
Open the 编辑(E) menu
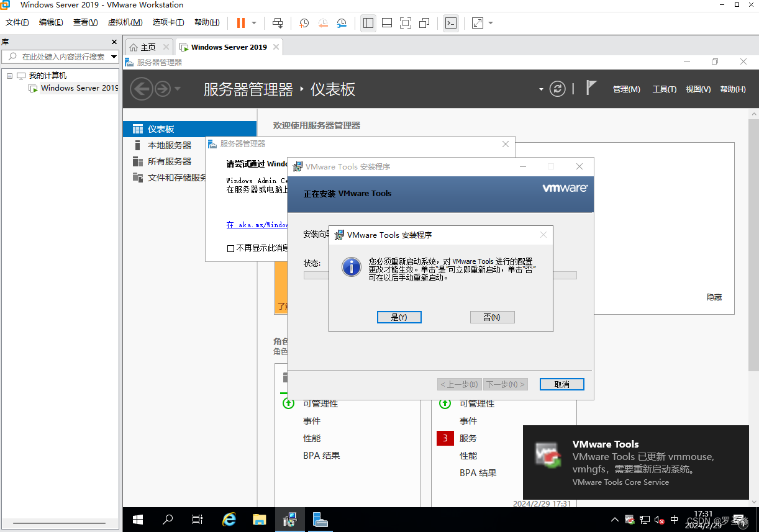(51, 22)
